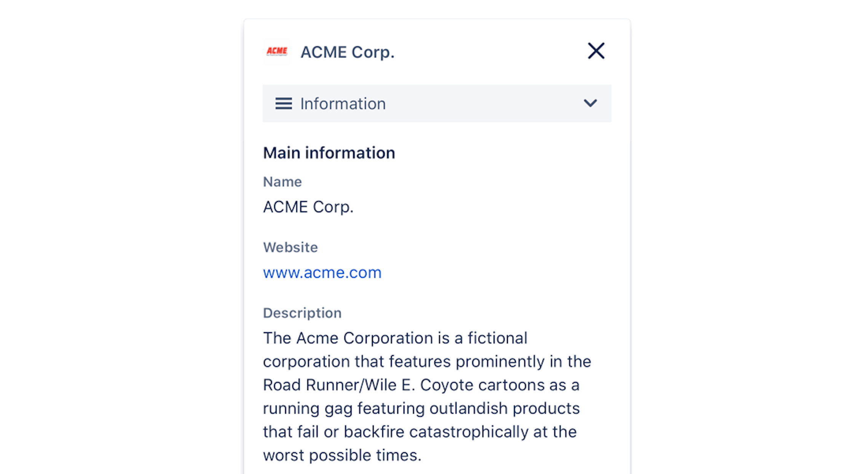This screenshot has width=868, height=474.
Task: Click the red ACME logo icon
Action: click(x=277, y=51)
